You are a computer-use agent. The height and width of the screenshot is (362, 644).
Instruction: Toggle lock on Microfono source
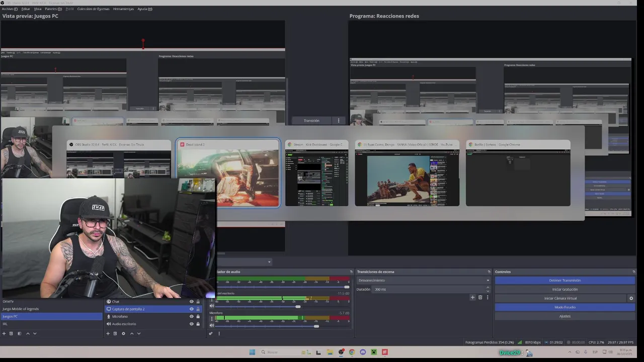(198, 316)
